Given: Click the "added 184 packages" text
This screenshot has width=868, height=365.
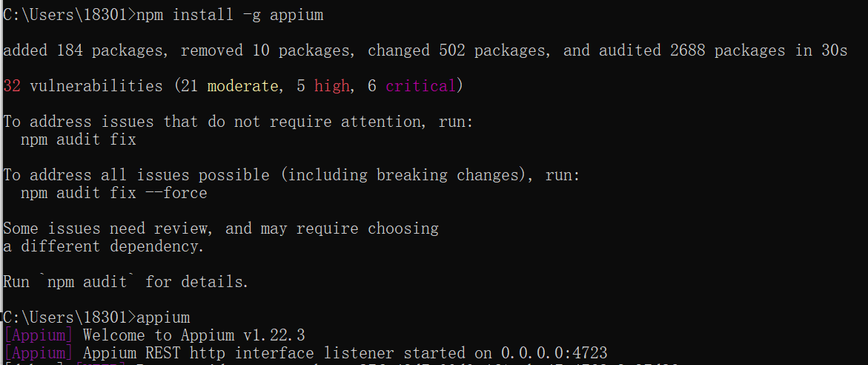Looking at the screenshot, I should (83, 50).
